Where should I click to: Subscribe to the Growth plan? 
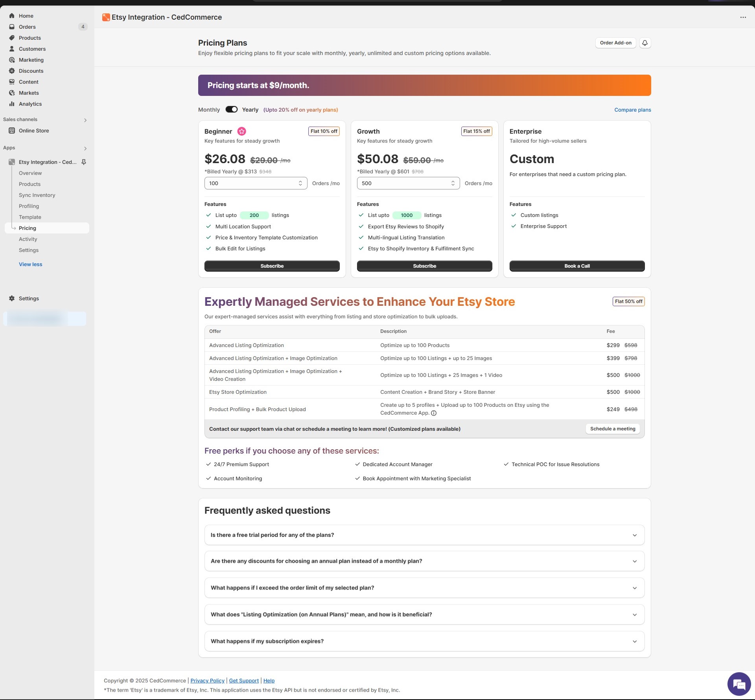[x=424, y=266]
